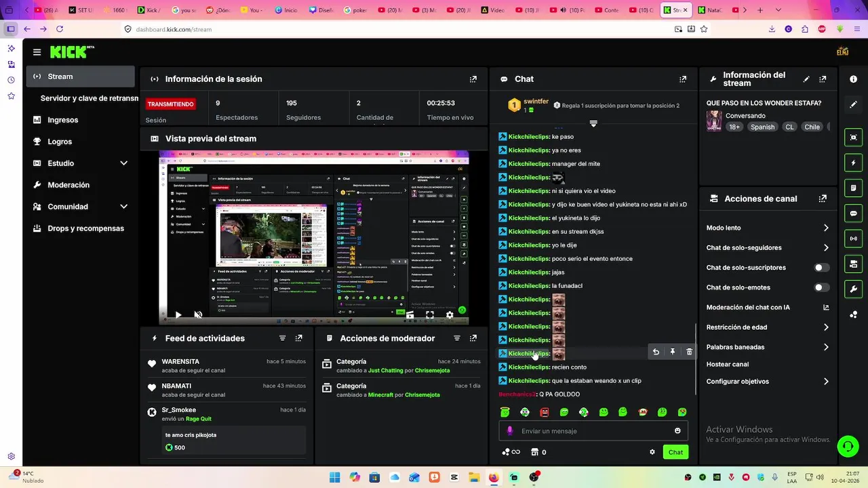The height and width of the screenshot is (488, 868).
Task: Unmute the stream preview audio
Action: [x=198, y=315]
